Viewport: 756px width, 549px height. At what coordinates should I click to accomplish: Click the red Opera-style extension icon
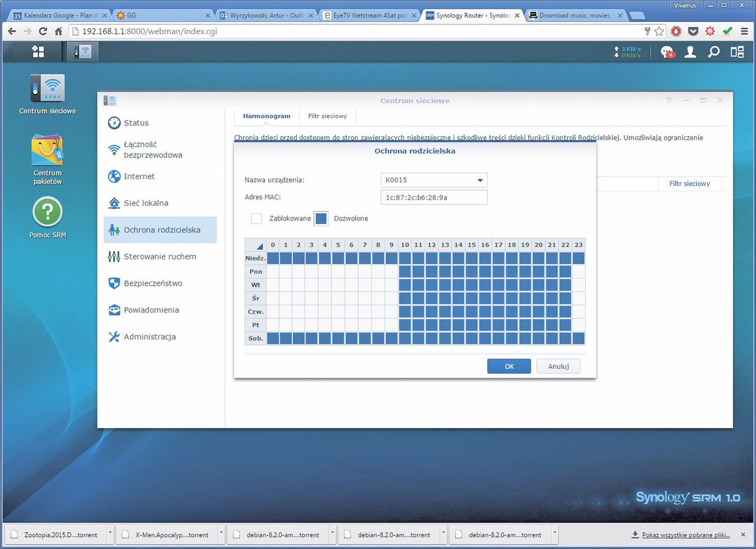coord(676,31)
